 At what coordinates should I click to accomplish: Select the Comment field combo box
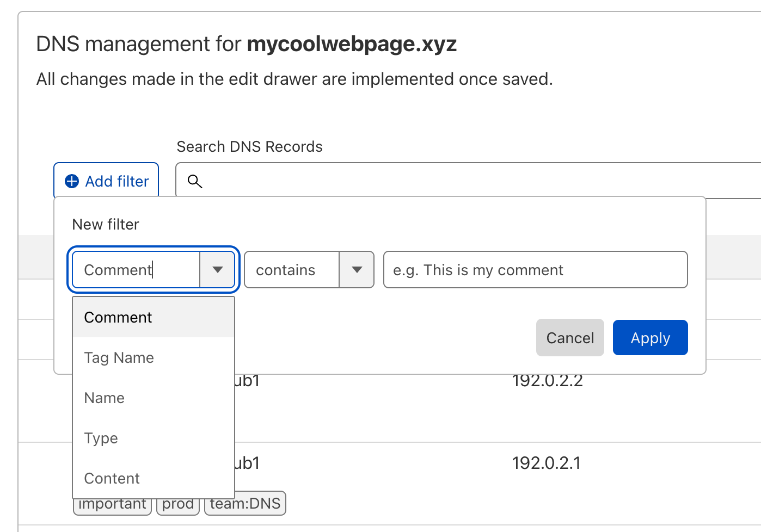coord(154,270)
